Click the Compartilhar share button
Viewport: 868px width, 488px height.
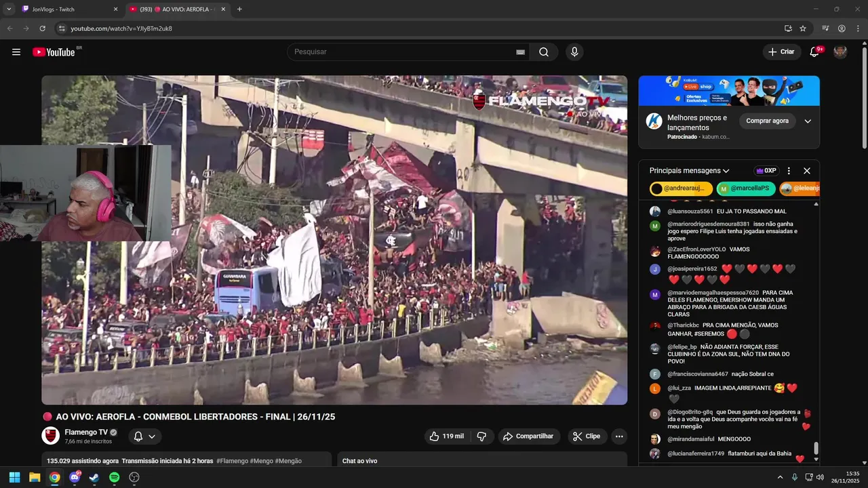(529, 436)
